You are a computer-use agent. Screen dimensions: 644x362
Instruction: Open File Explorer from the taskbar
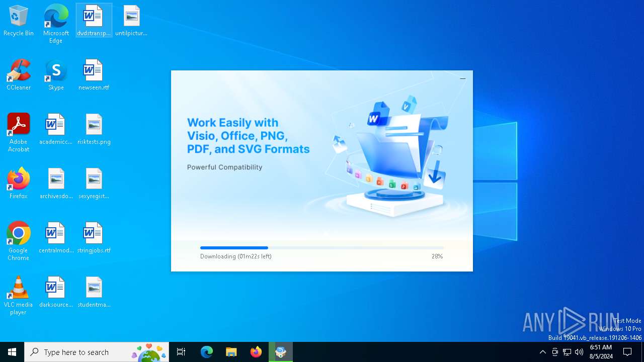tap(231, 352)
